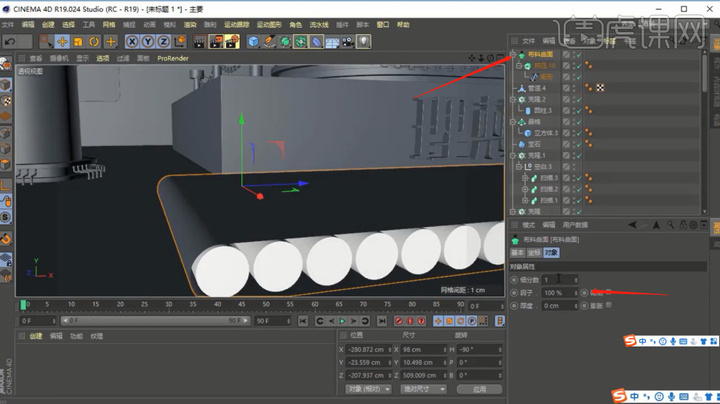Click the 因子 100 % field
720x404 pixels.
pos(560,292)
